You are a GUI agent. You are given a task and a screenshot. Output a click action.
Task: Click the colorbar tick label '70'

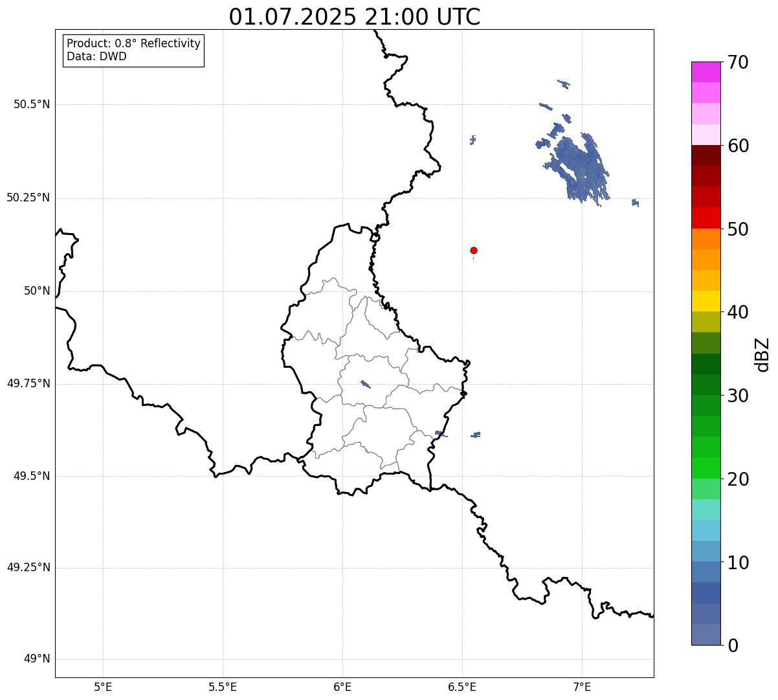pyautogui.click(x=738, y=62)
